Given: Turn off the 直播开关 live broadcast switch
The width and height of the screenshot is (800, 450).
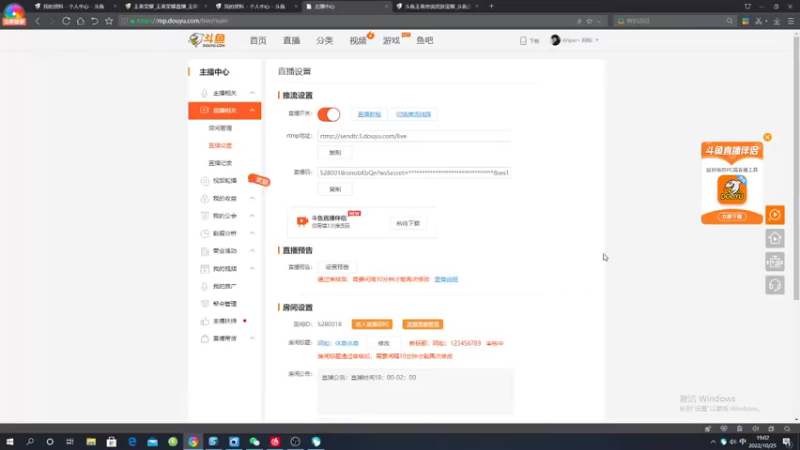Looking at the screenshot, I should tap(329, 114).
